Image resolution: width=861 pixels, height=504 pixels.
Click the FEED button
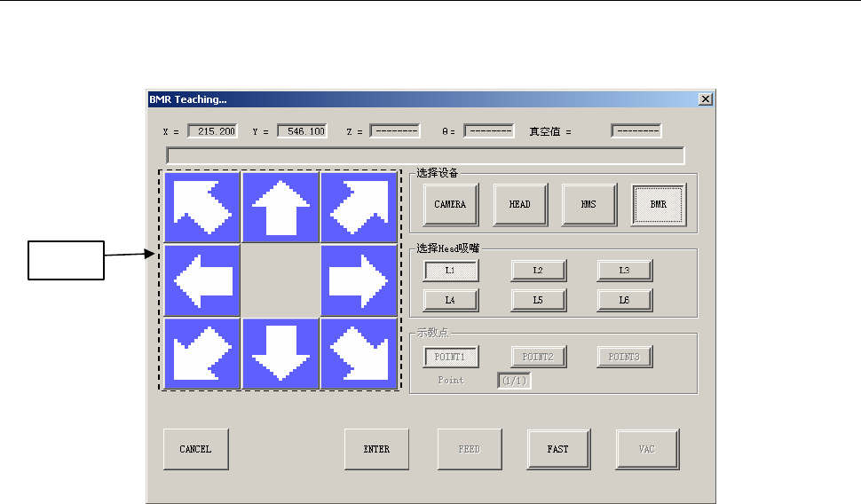(x=470, y=449)
